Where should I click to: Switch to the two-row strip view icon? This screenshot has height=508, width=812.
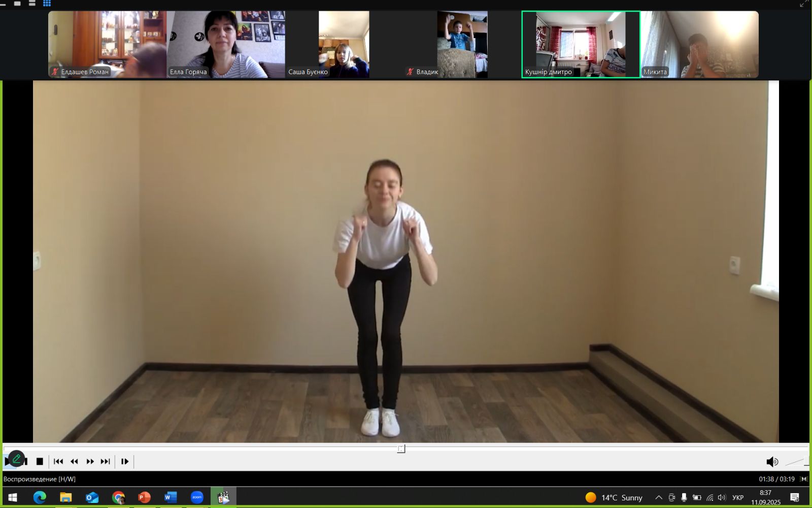click(x=32, y=4)
